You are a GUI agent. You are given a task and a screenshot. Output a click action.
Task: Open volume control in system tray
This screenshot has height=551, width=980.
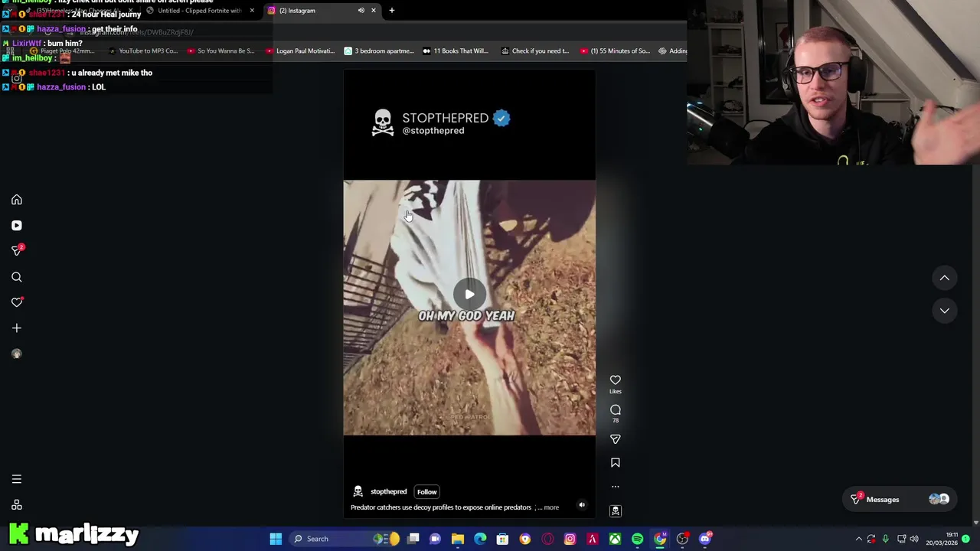click(x=914, y=539)
